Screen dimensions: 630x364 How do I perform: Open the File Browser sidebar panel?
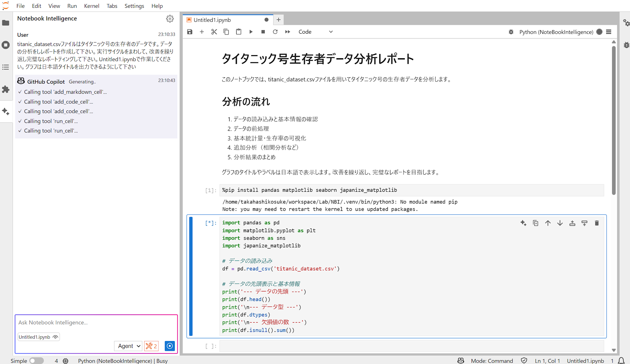point(6,23)
